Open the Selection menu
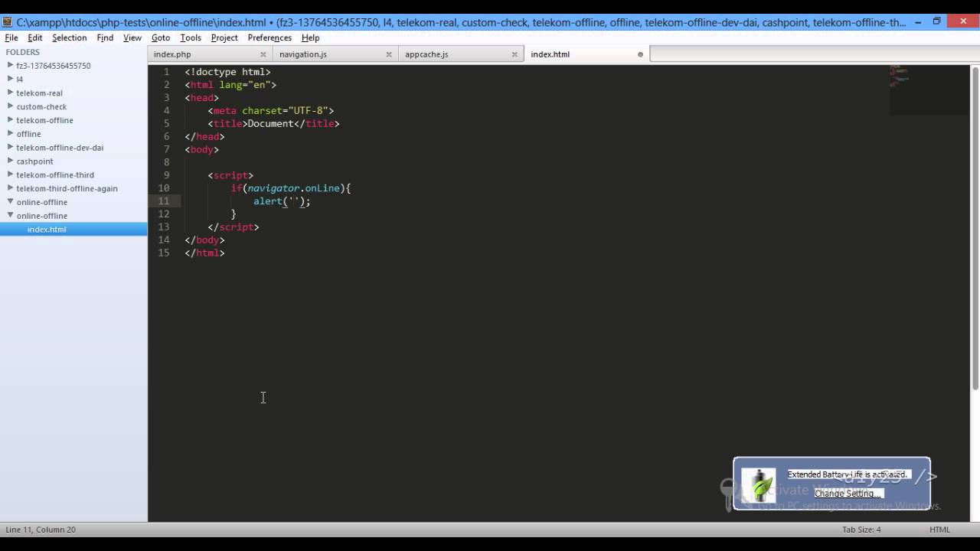The height and width of the screenshot is (551, 980). (70, 37)
